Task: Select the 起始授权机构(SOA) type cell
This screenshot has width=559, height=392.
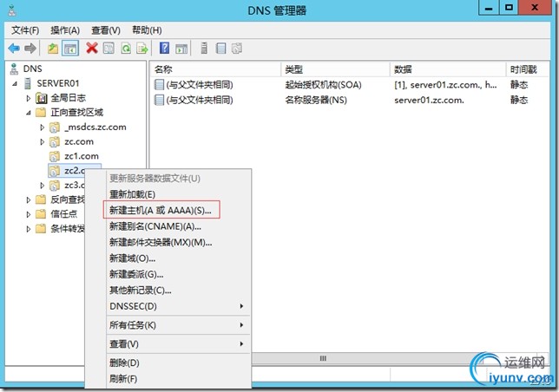Action: (324, 85)
